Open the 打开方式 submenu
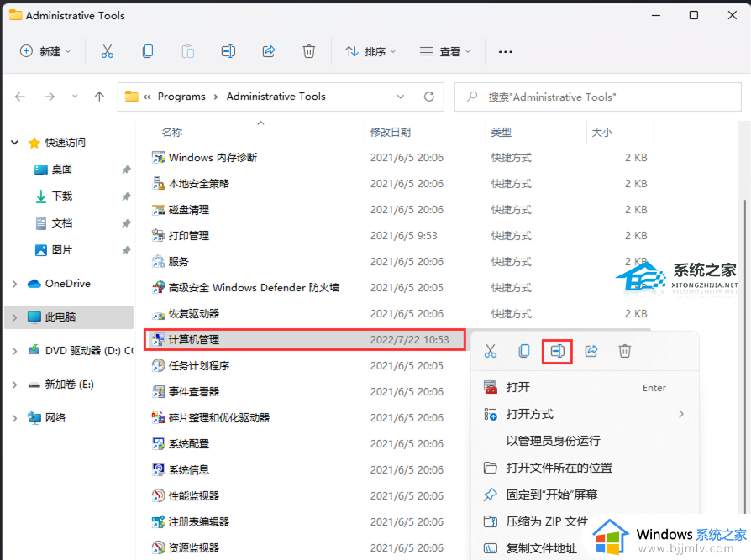Image resolution: width=751 pixels, height=560 pixels. 585,414
